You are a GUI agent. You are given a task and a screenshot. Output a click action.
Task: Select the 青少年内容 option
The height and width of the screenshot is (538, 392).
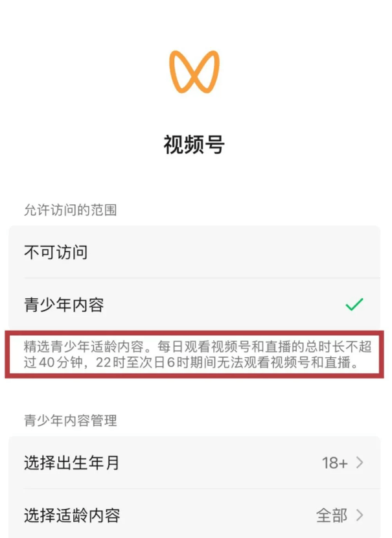(x=194, y=305)
